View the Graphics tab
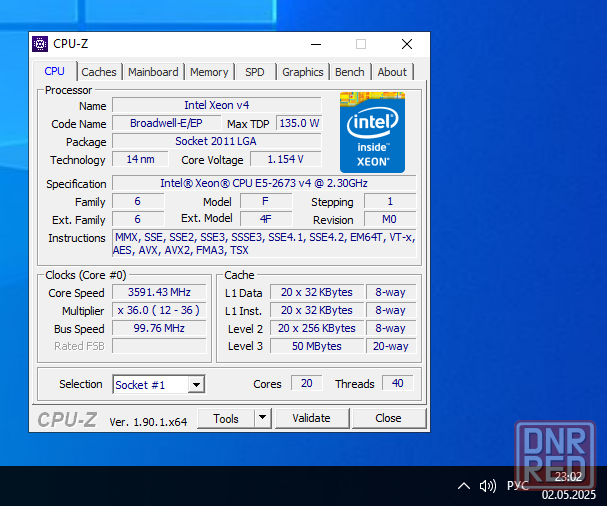This screenshot has width=607, height=506. 303,72
